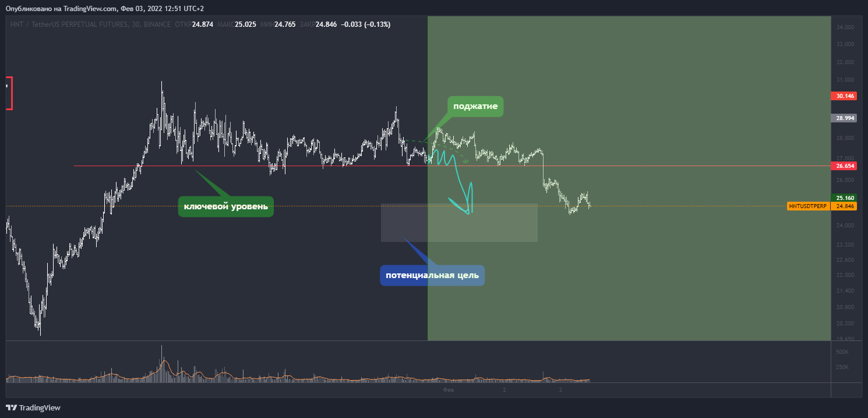Click the '2' date on time axis
Screen dimensions: 868x418
(x=504, y=389)
